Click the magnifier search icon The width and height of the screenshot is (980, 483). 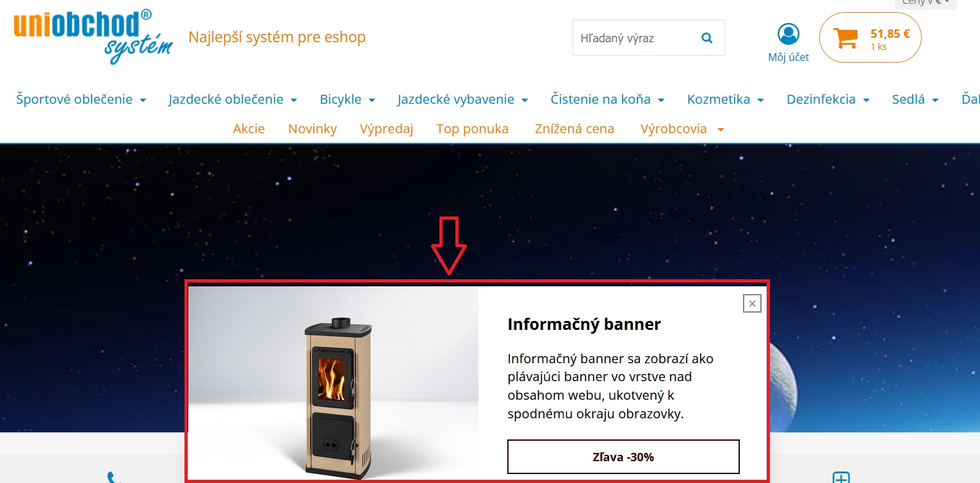pos(706,38)
